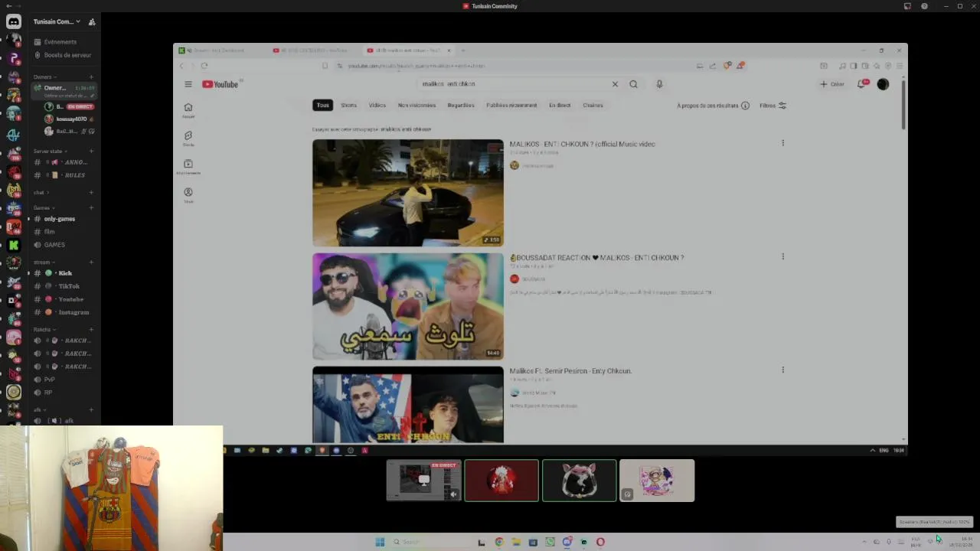This screenshot has width=980, height=551.
Task: Open Opera browser from the taskbar
Action: (600, 542)
